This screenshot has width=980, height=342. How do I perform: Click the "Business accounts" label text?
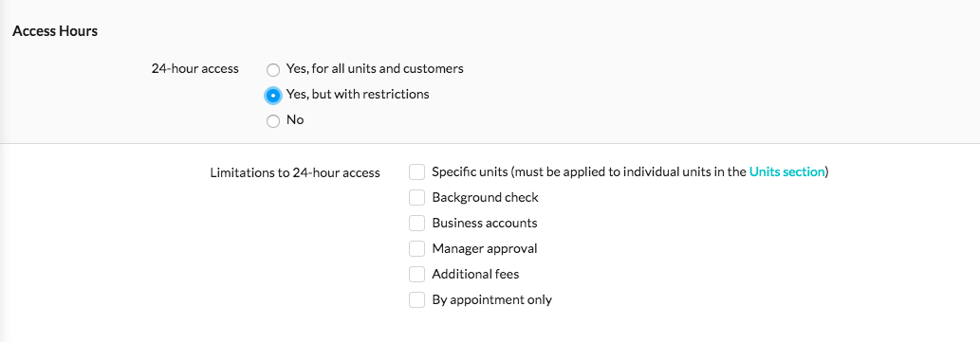485,223
